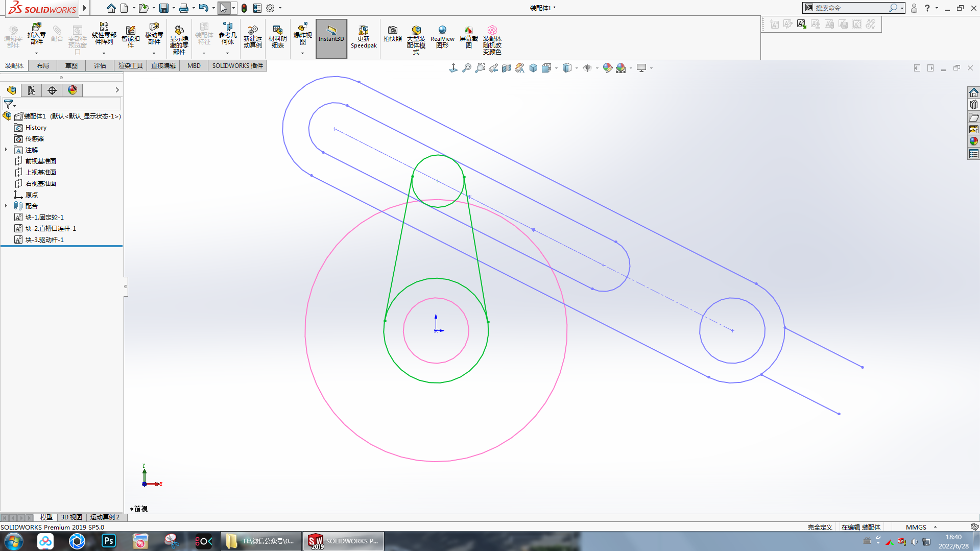
Task: Open the 3D 视图 bottom tab
Action: point(71,517)
